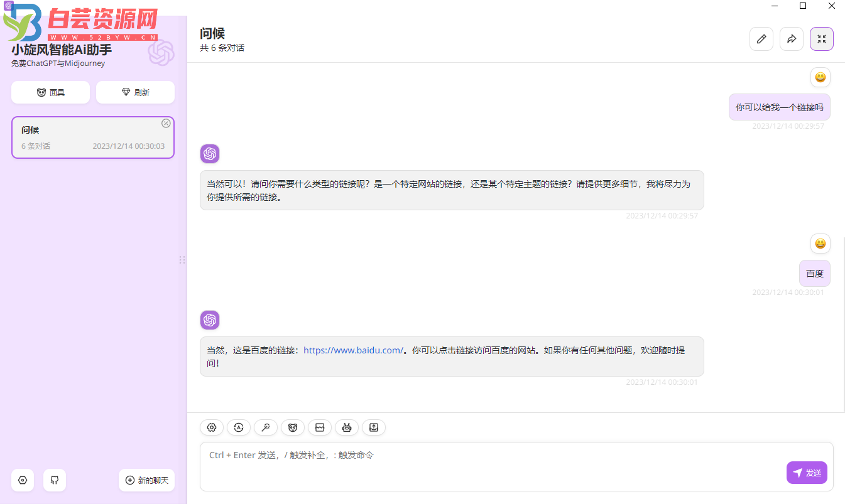Image resolution: width=845 pixels, height=504 pixels.
Task: Open the GitHub icon at sidebar bottom
Action: tap(55, 480)
